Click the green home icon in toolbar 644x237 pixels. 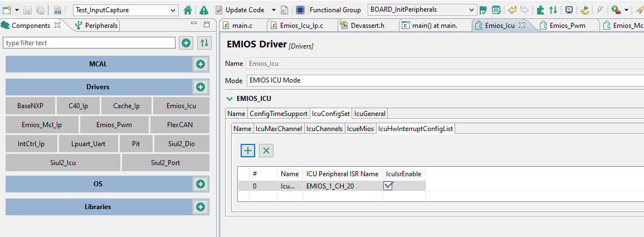188,10
